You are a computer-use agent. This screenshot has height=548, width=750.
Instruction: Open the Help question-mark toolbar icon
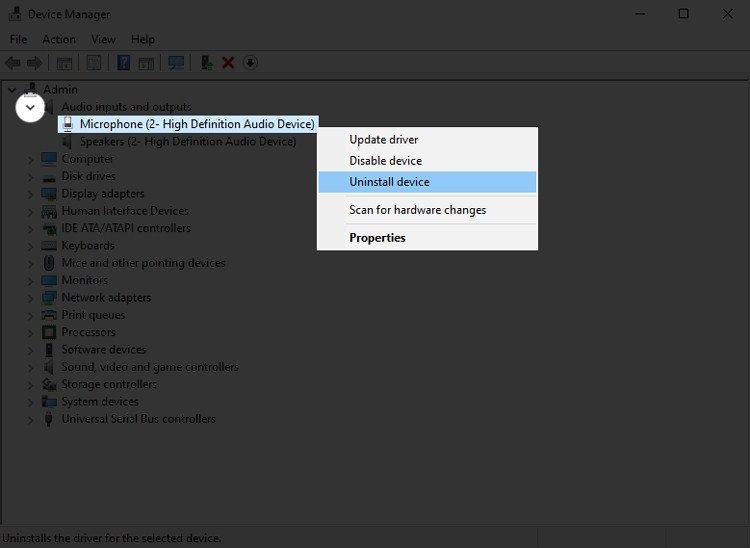[x=123, y=63]
